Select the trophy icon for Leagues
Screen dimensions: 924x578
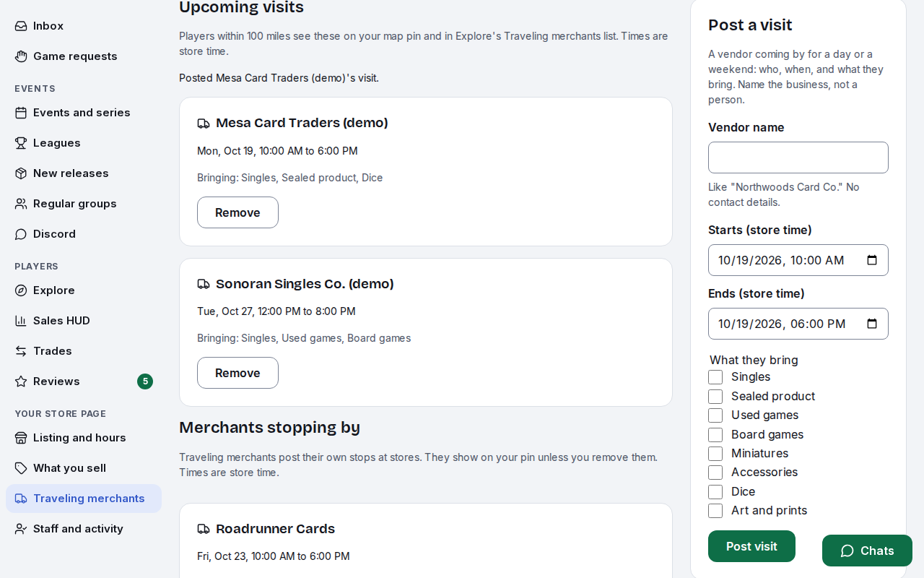tap(21, 143)
